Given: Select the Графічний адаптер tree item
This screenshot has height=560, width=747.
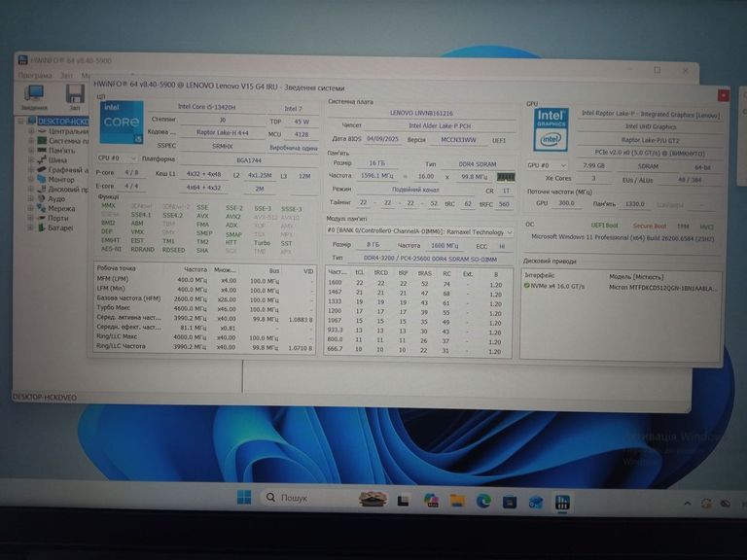Looking at the screenshot, I should [68, 170].
